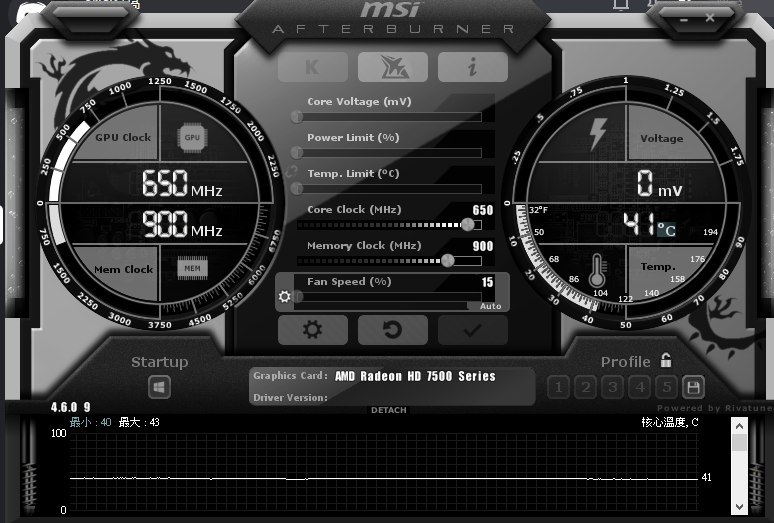Click the 0 mV voltage readout
Viewport: 774px width, 523px height.
tap(659, 184)
